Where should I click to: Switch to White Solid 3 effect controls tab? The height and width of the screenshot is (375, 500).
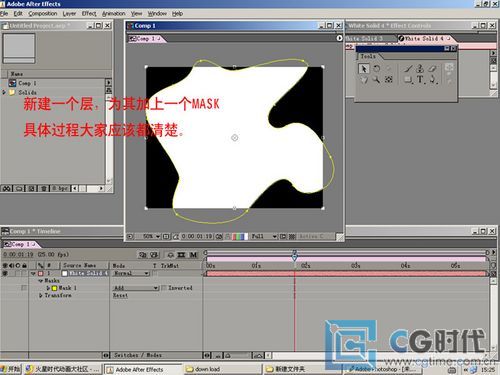click(x=370, y=39)
